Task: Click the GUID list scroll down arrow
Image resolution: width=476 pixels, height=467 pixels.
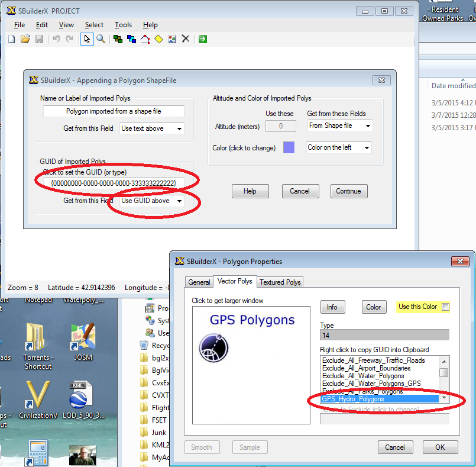Action: pyautogui.click(x=444, y=398)
